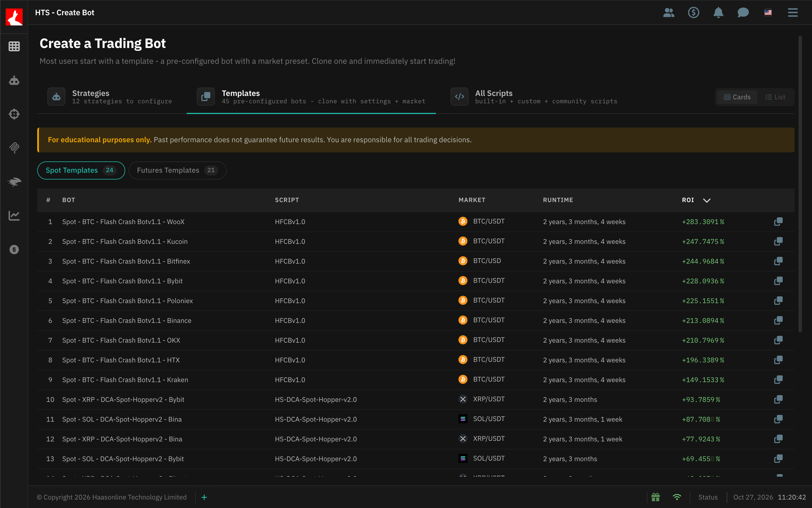This screenshot has width=812, height=508.
Task: Click the wifi connection icon in status bar
Action: click(x=677, y=497)
